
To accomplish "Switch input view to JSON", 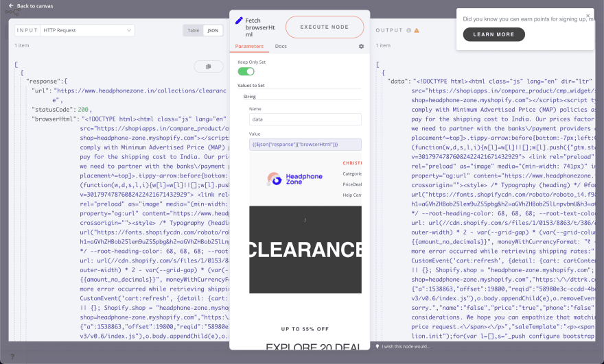I will tap(213, 30).
